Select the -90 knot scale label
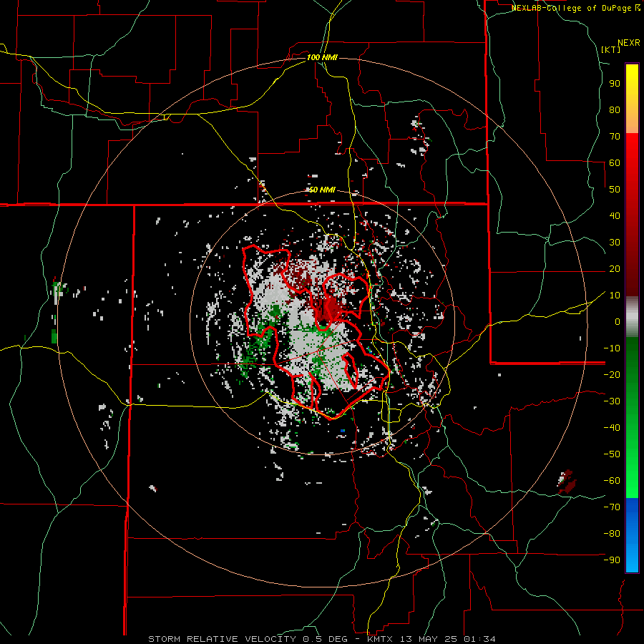 coord(612,560)
